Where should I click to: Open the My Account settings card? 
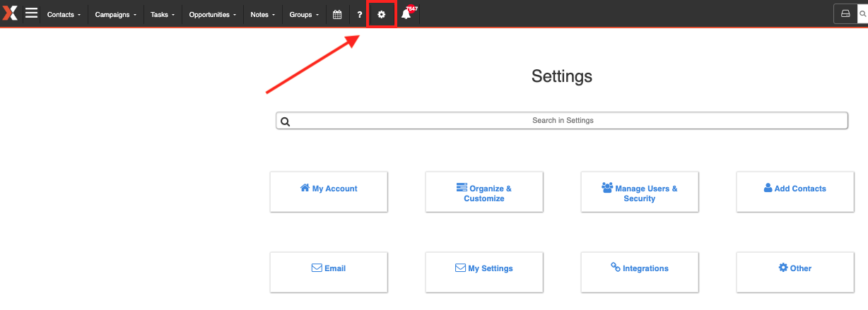point(329,191)
